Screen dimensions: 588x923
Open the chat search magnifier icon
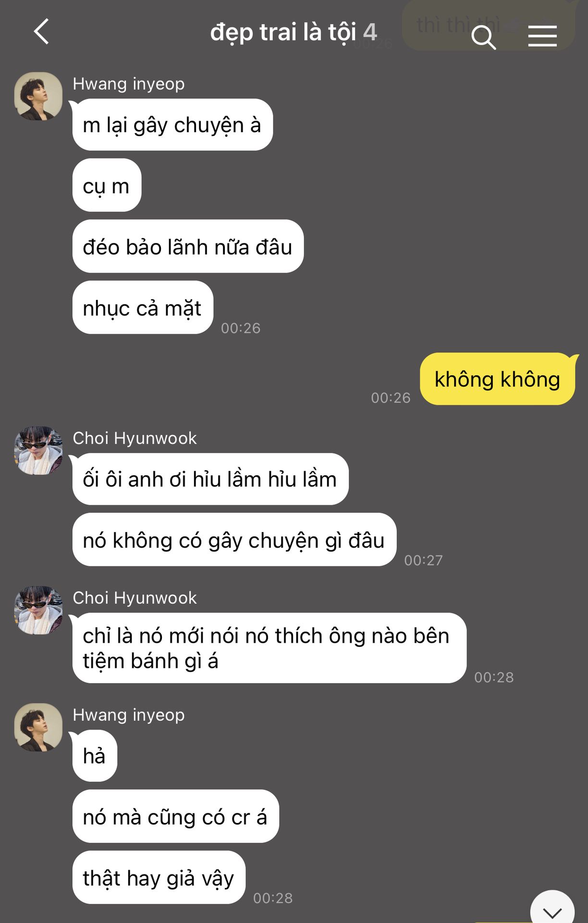coord(483,37)
